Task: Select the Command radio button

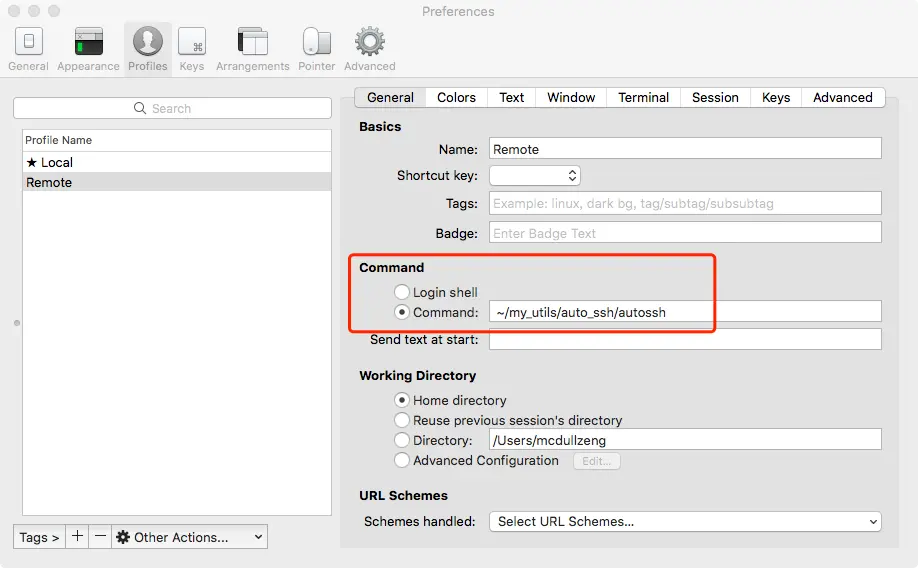Action: click(402, 312)
